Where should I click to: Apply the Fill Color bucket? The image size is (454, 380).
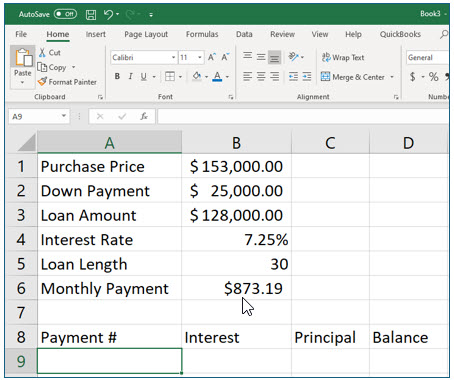197,77
